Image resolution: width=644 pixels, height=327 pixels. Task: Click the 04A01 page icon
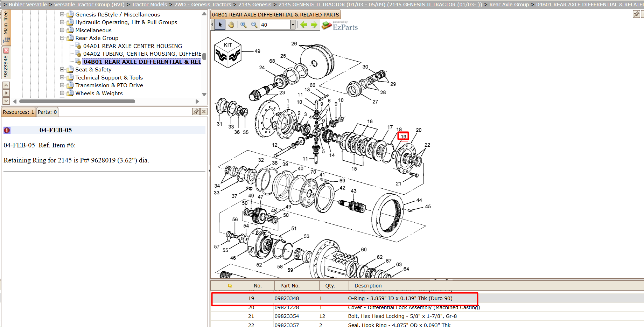coord(78,46)
